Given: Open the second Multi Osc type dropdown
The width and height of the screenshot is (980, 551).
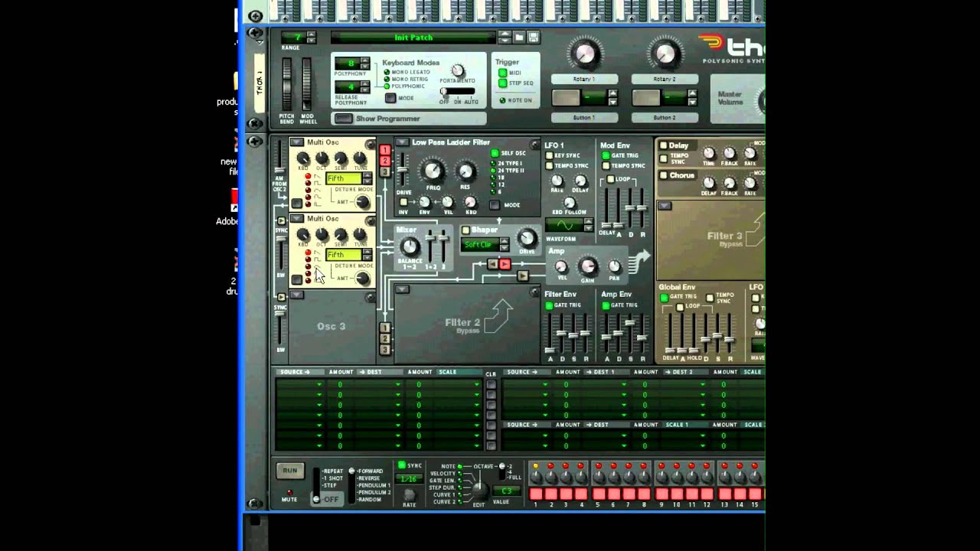Looking at the screenshot, I should coord(297,219).
